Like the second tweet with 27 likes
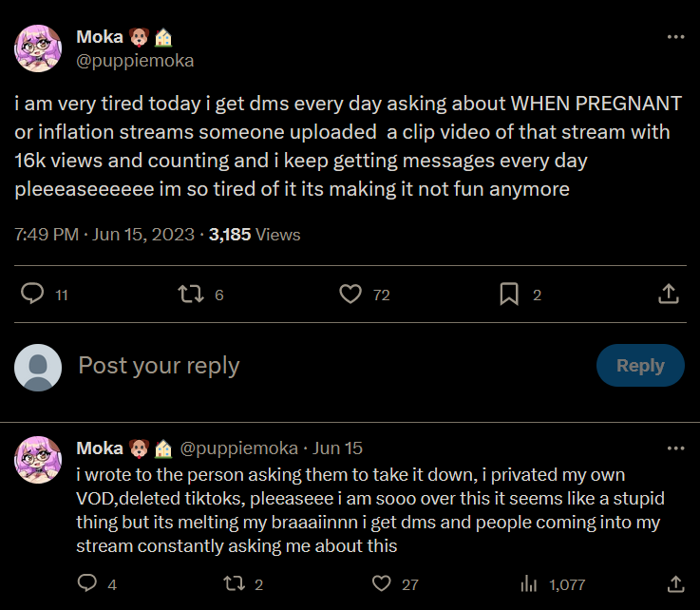 [x=382, y=583]
